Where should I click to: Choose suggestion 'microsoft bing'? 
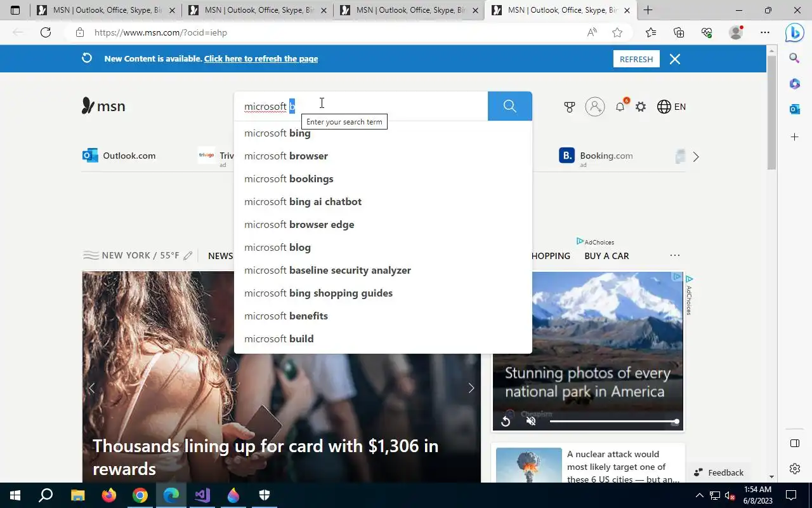[x=383, y=133]
